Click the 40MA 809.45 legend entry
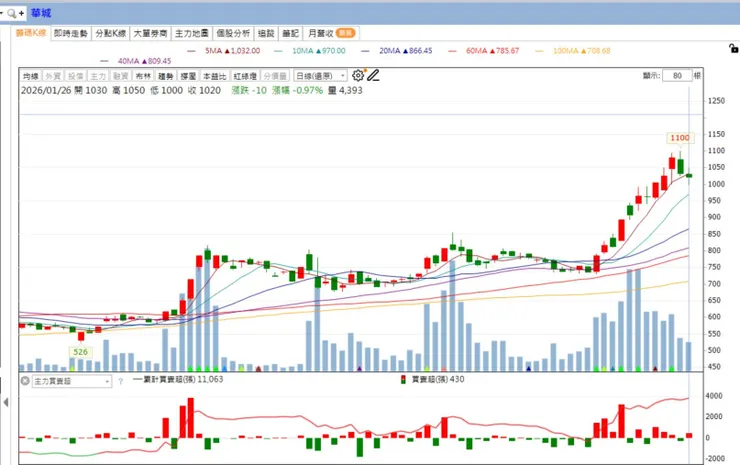740x465 pixels. click(136, 61)
